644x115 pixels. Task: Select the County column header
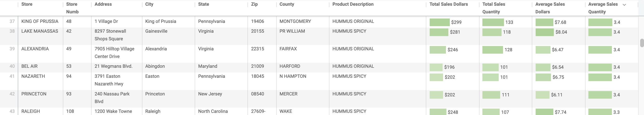(x=287, y=4)
